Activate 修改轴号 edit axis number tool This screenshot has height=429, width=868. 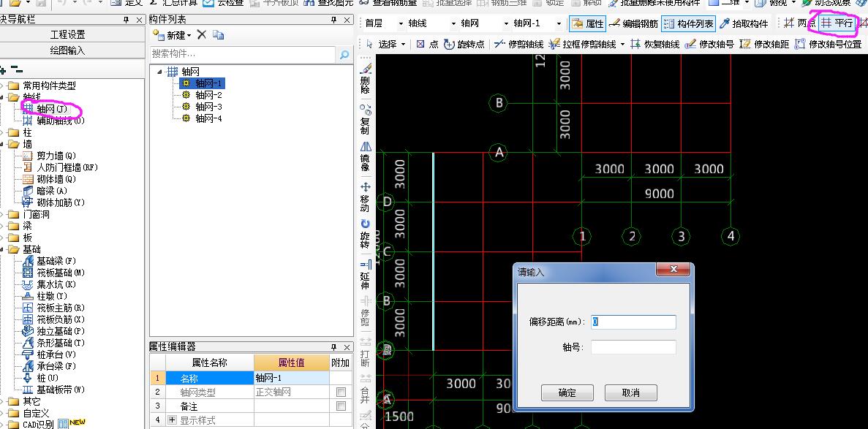point(709,44)
